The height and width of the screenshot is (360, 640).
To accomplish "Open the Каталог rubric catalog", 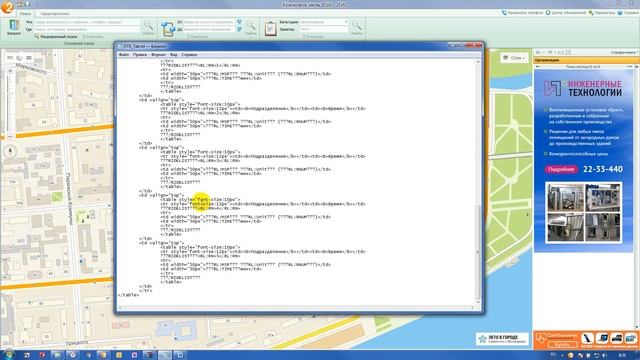I will point(14,27).
